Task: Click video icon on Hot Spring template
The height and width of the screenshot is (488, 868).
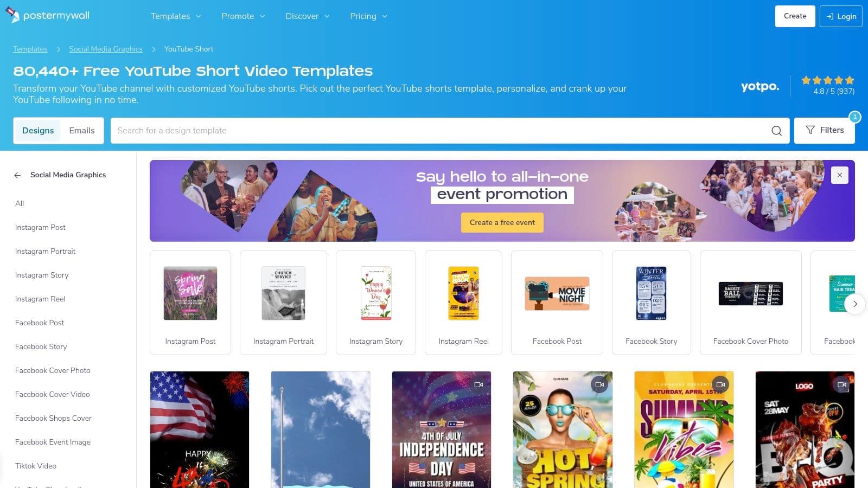Action: 599,384
